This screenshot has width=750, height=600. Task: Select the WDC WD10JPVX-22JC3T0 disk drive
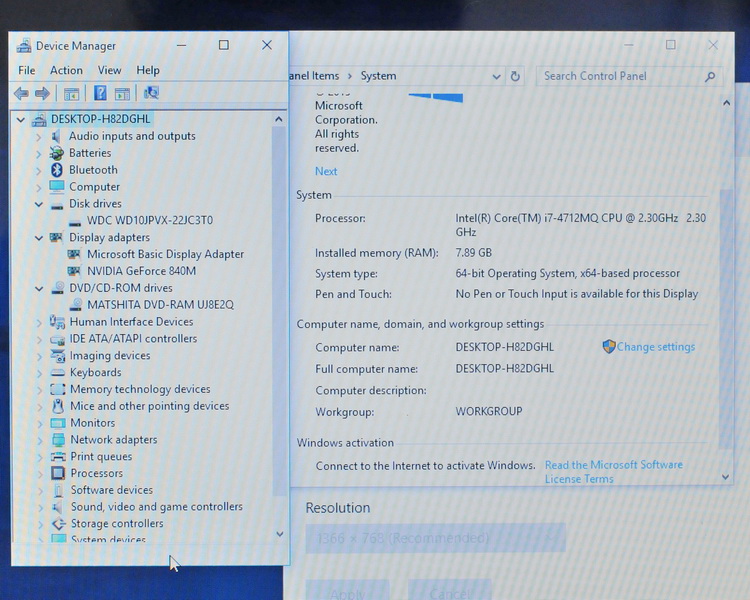(x=150, y=221)
